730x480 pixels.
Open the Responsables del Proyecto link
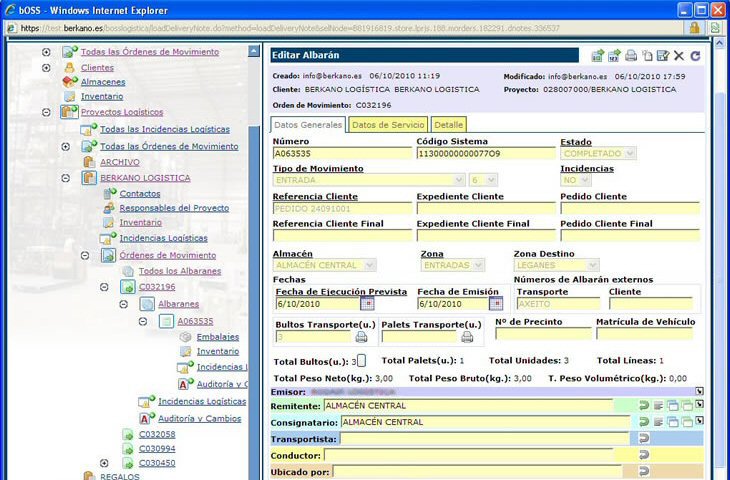pyautogui.click(x=174, y=207)
